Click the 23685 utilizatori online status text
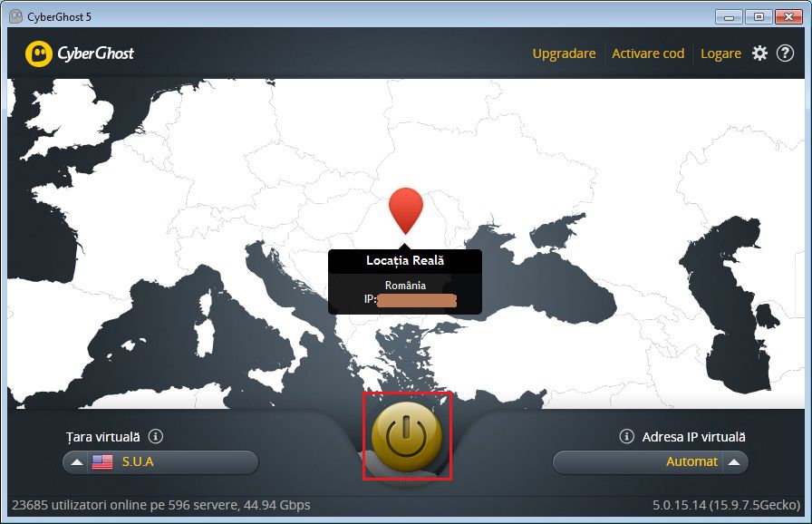The height and width of the screenshot is (524, 812). (x=161, y=505)
